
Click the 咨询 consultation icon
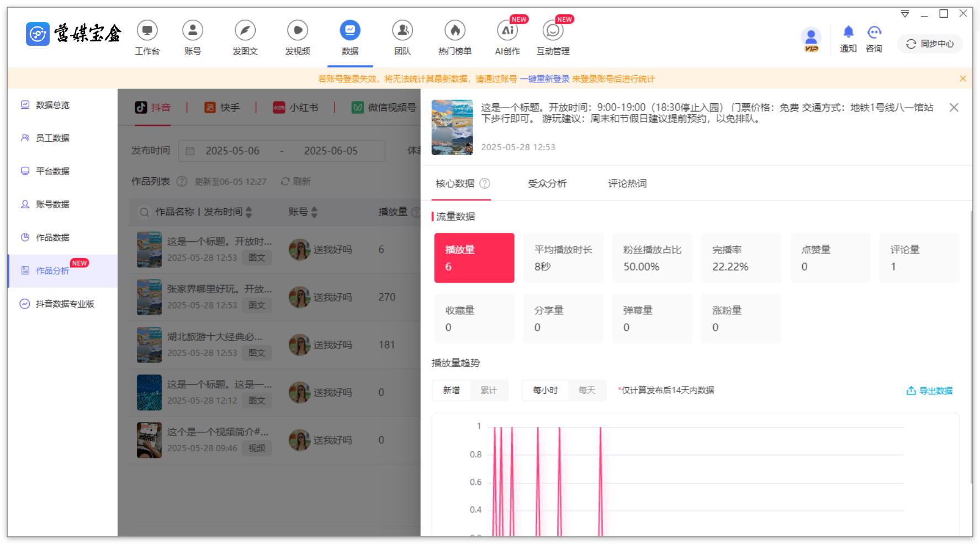pos(874,33)
